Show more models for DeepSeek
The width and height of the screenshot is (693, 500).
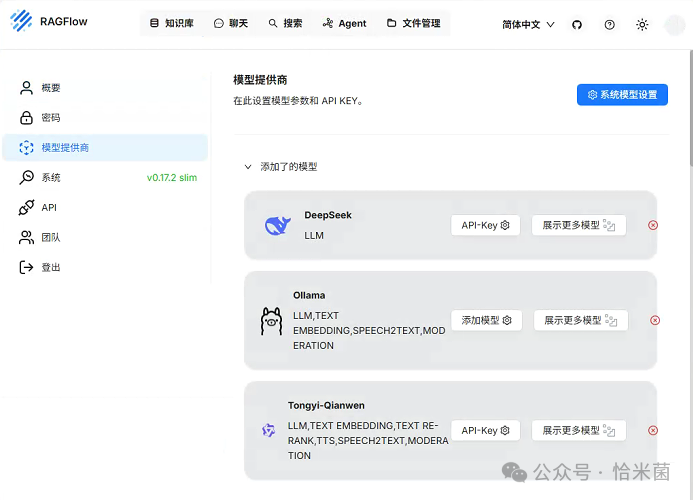(x=579, y=225)
